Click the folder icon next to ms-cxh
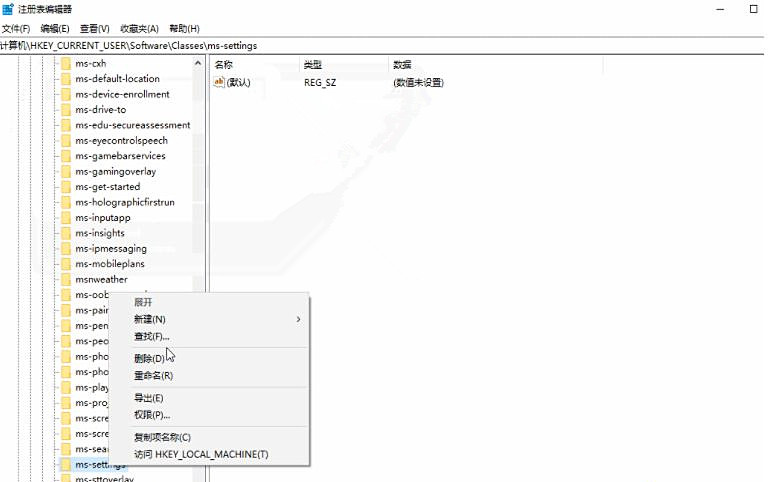 click(x=65, y=63)
